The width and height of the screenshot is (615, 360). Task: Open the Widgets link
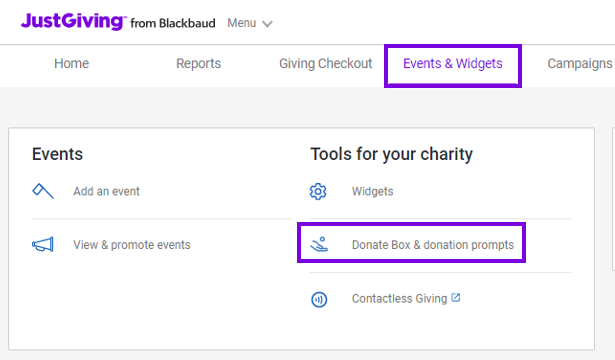[x=372, y=191]
